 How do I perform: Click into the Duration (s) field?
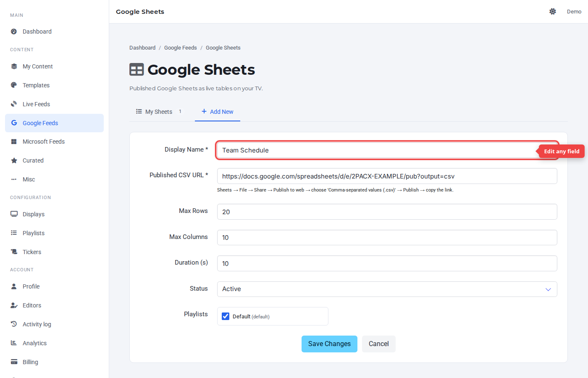click(387, 263)
